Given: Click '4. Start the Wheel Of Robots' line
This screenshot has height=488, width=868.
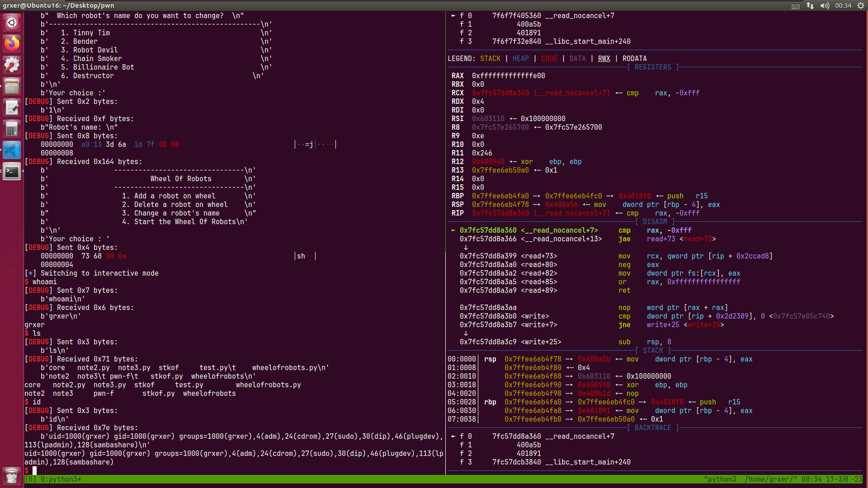Looking at the screenshot, I should [x=179, y=221].
